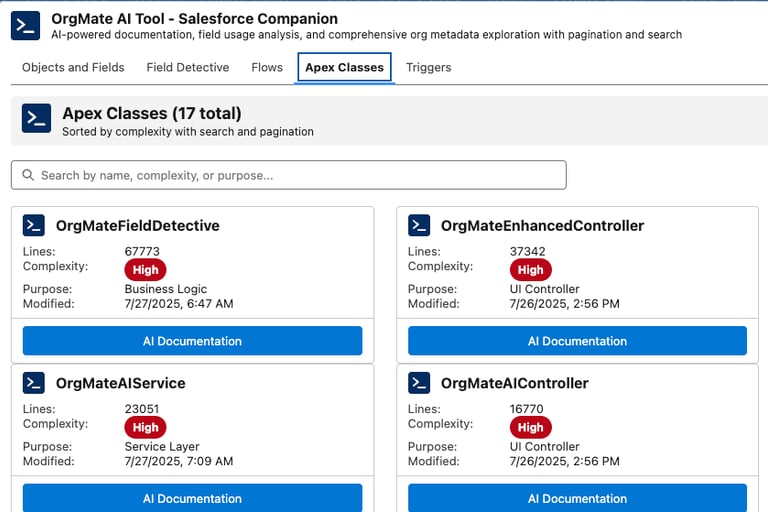
Task: Focus the search by name input field
Action: [x=300, y=175]
